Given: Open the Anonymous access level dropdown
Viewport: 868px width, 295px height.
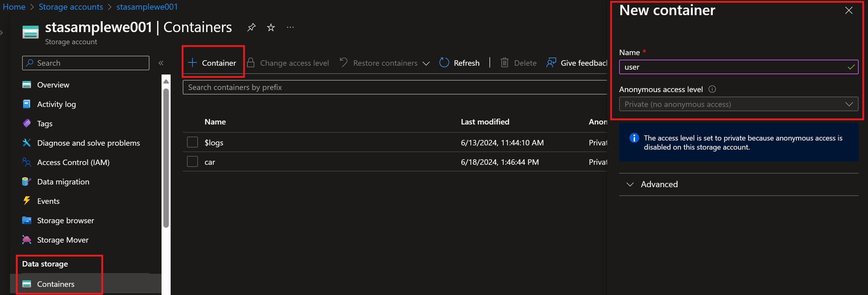Looking at the screenshot, I should (738, 104).
